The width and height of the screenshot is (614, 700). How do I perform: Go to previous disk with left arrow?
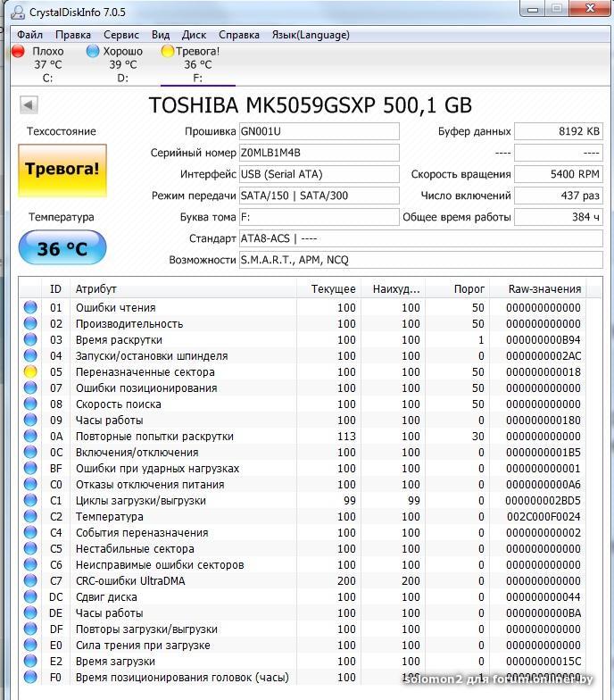click(x=29, y=105)
